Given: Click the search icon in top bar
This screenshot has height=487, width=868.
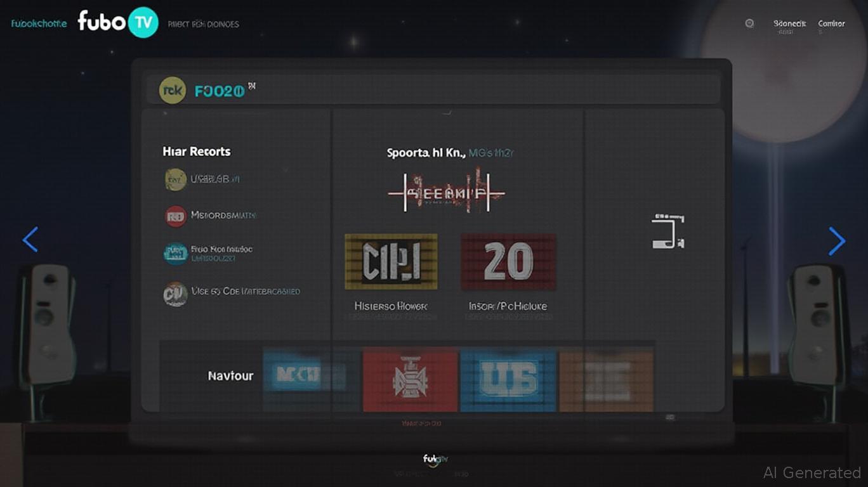Looking at the screenshot, I should [749, 23].
